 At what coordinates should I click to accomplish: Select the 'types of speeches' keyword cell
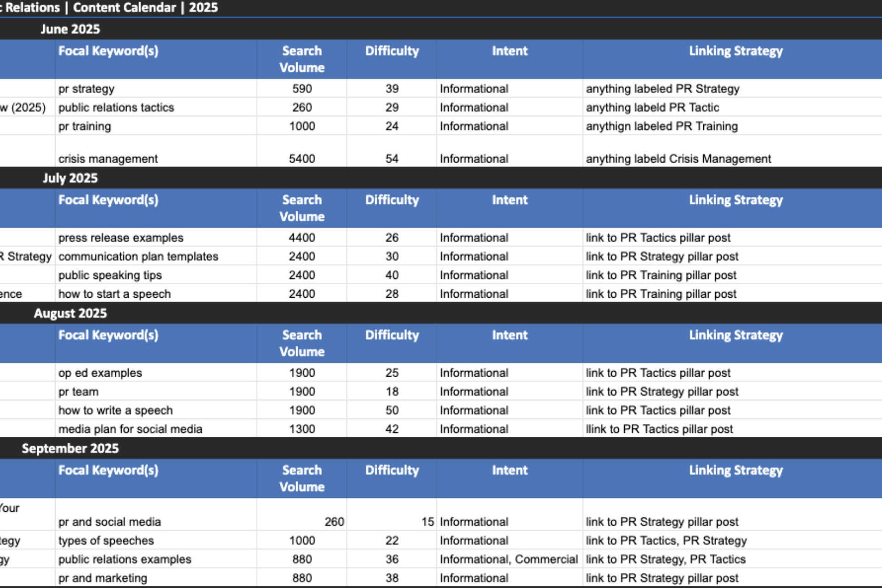106,540
